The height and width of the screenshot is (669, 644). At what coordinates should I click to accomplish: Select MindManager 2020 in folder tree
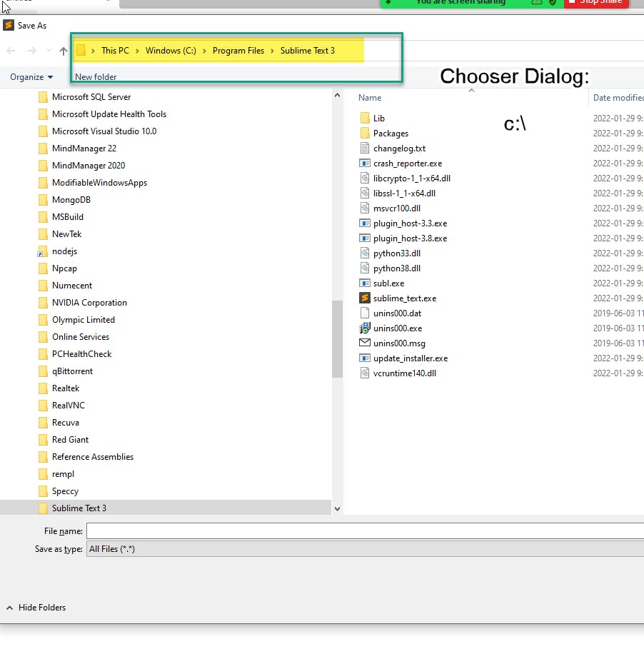[89, 165]
